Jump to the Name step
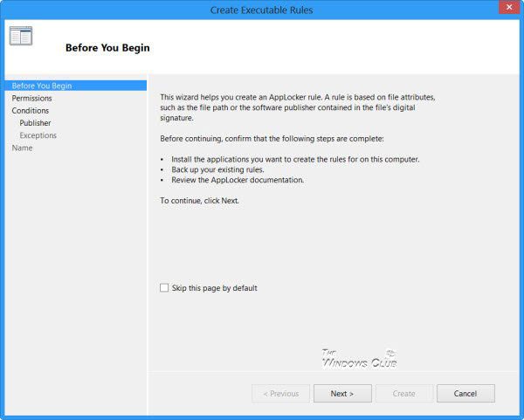Viewport: 524px width, 420px height. (22, 148)
